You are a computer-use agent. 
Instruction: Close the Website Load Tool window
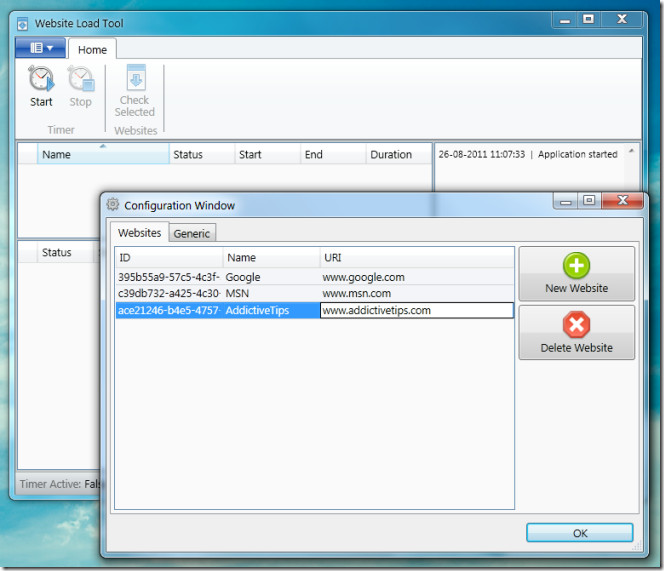click(622, 19)
